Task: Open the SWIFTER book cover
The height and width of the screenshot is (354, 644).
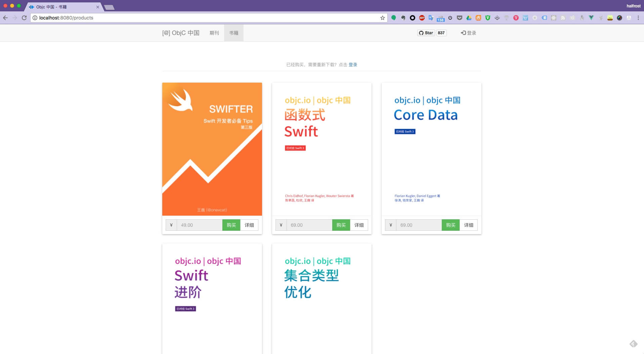Action: tap(212, 149)
